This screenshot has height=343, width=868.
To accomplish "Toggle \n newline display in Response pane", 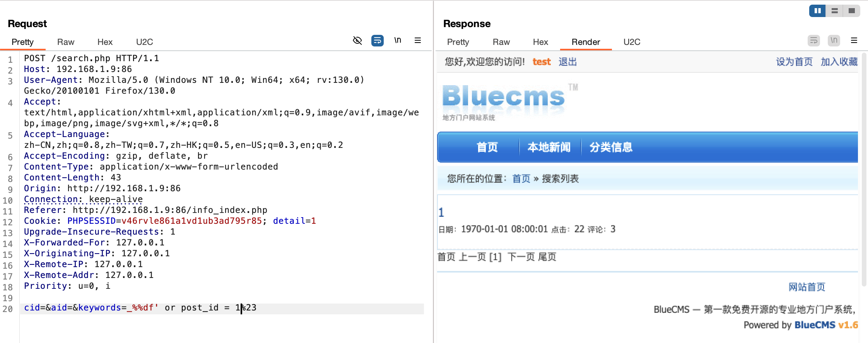I will pyautogui.click(x=834, y=40).
